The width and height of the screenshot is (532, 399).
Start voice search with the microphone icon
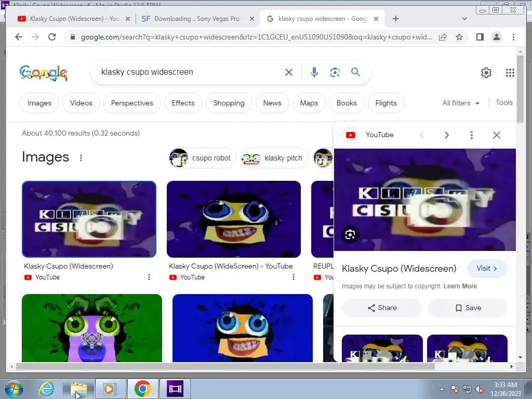[x=314, y=72]
